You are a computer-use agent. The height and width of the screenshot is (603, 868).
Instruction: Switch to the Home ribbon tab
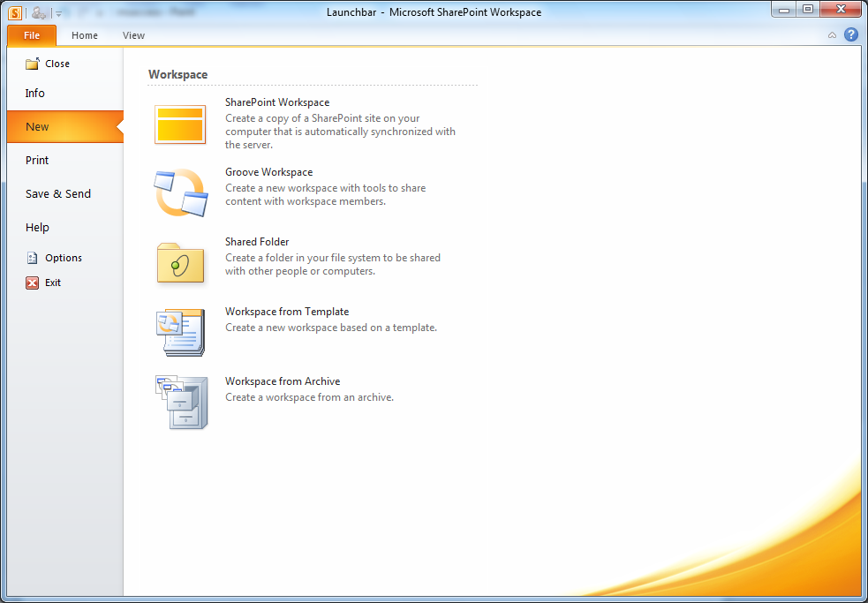(85, 35)
